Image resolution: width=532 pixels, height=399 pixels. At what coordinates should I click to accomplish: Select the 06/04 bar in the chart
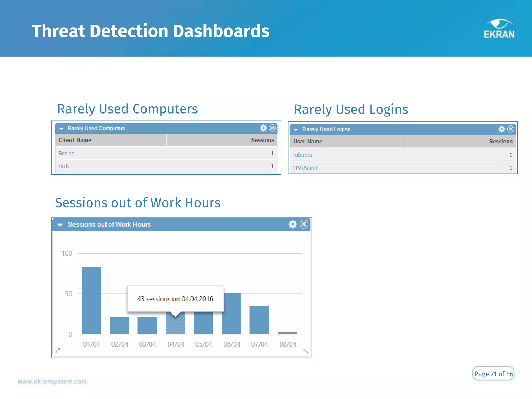tap(231, 313)
